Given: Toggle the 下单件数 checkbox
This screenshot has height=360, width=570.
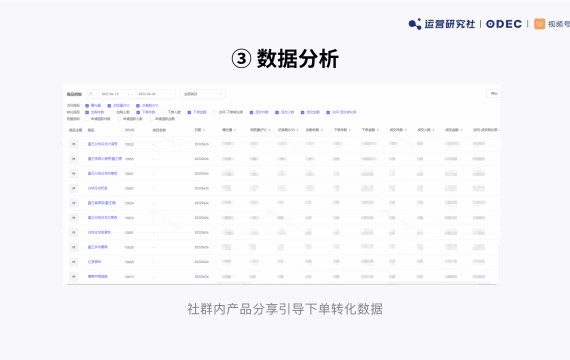Looking at the screenshot, I should (x=138, y=112).
